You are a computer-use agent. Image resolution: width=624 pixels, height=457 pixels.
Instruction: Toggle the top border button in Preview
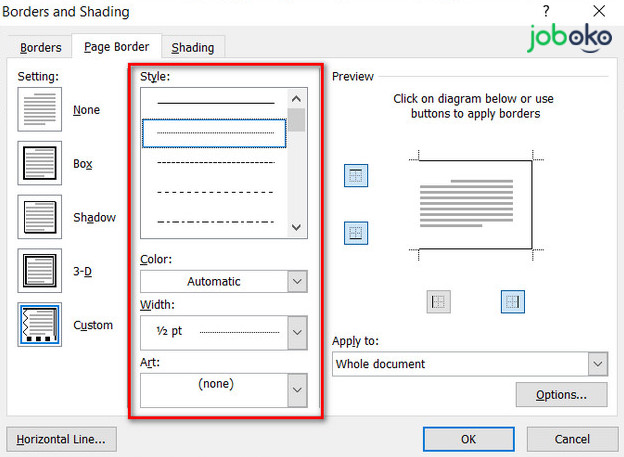point(356,176)
